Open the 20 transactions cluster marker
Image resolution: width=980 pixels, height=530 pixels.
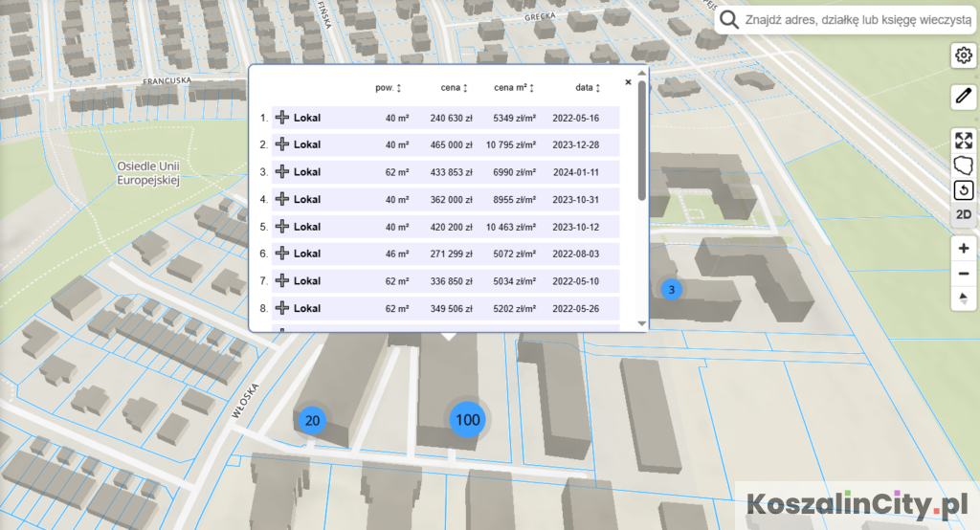pos(312,420)
